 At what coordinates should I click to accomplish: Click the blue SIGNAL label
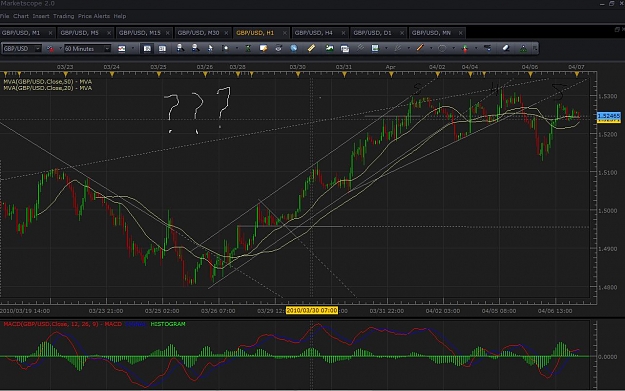pyautogui.click(x=136, y=324)
